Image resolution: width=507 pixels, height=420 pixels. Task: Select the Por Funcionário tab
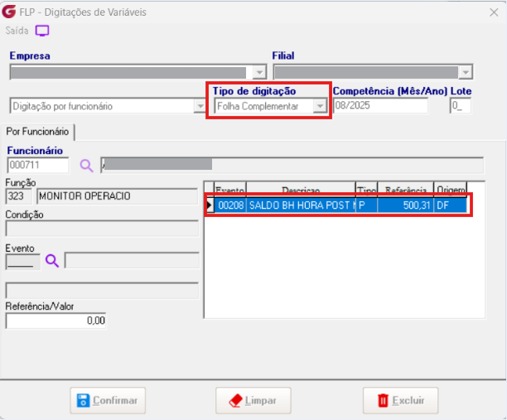pos(37,132)
